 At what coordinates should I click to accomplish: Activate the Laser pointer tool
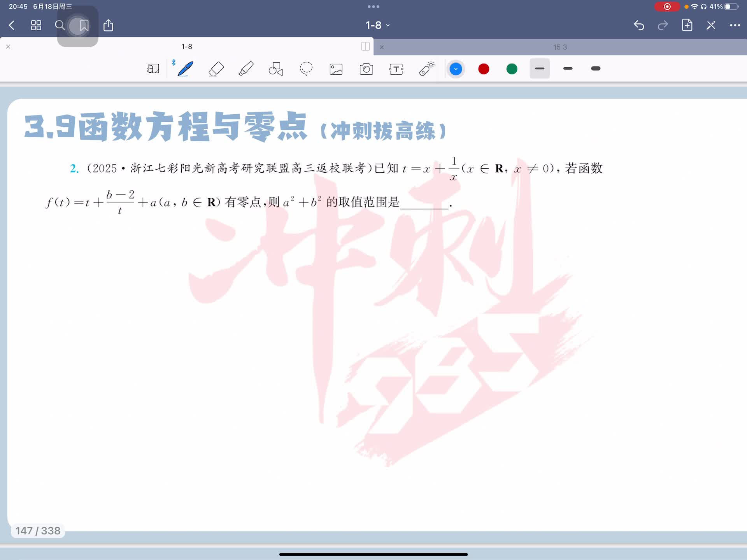[x=426, y=69]
